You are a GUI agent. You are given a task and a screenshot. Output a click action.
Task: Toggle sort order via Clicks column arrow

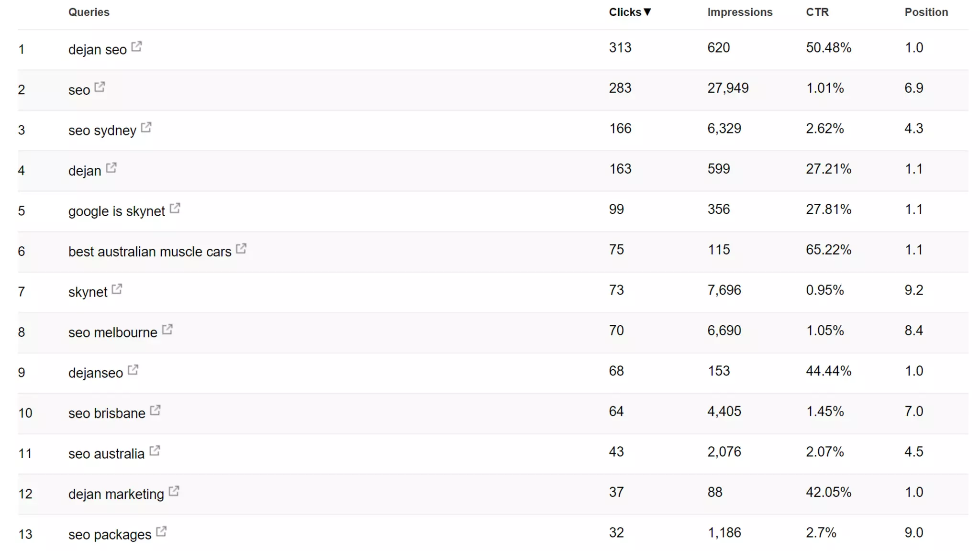click(x=647, y=12)
